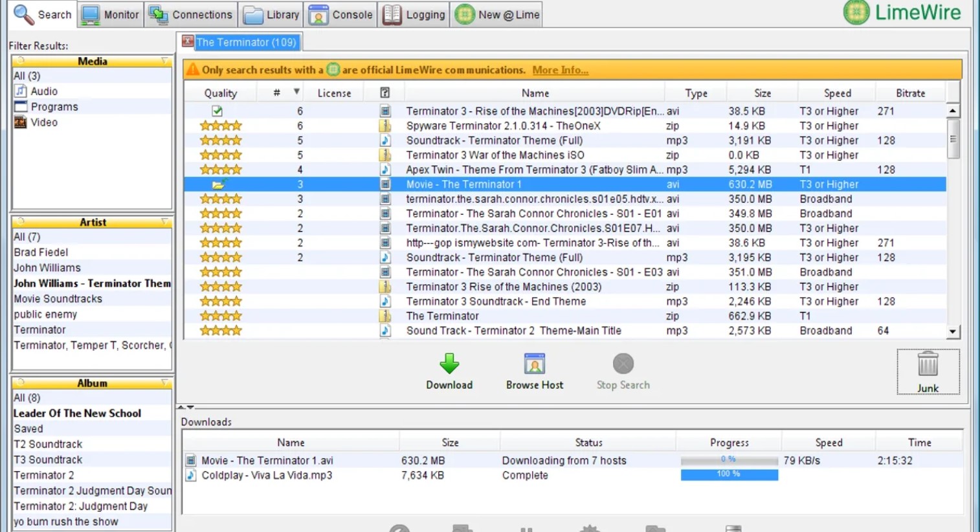Click 100% progress bar of Coldplay download
The image size is (980, 532).
pyautogui.click(x=729, y=475)
